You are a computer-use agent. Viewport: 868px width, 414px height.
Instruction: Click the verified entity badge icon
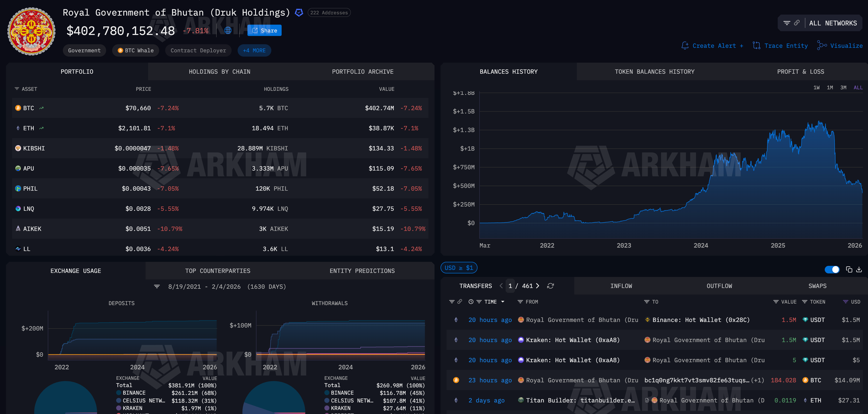pos(298,13)
